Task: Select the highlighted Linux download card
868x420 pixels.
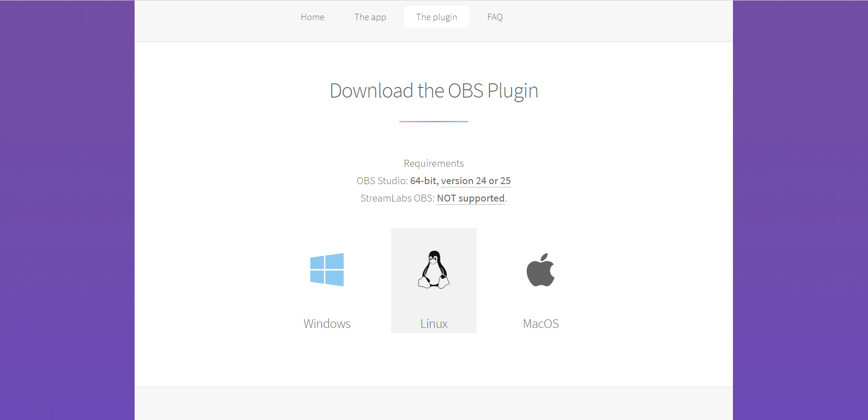Action: (x=433, y=280)
